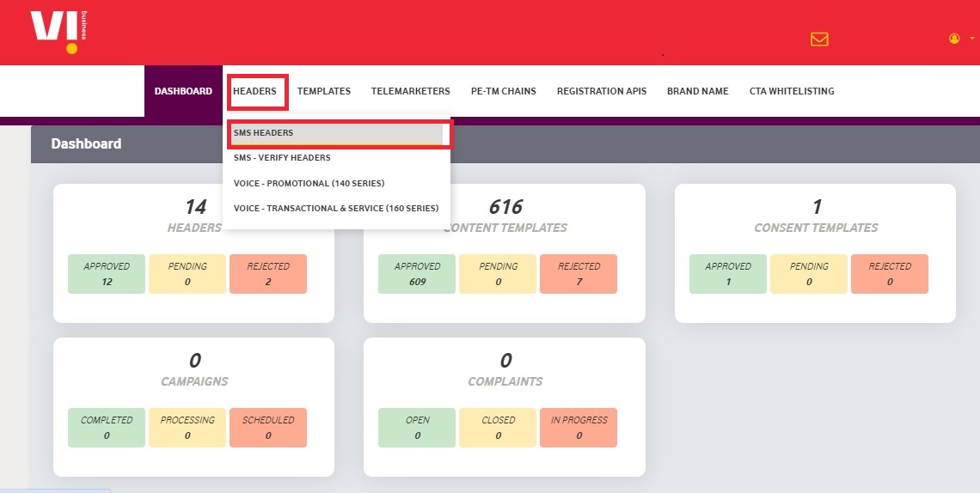
Task: Click Complaints In Progress 0 box
Action: 579,428
